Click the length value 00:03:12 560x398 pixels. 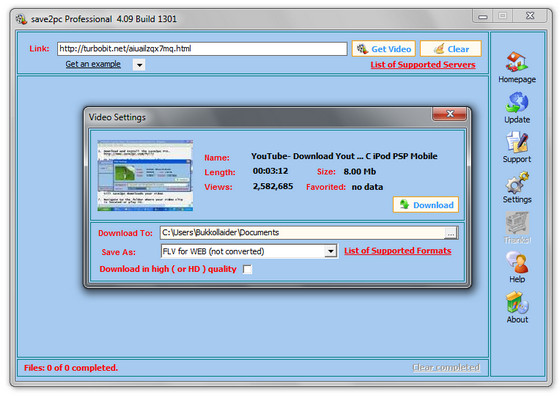tap(270, 171)
